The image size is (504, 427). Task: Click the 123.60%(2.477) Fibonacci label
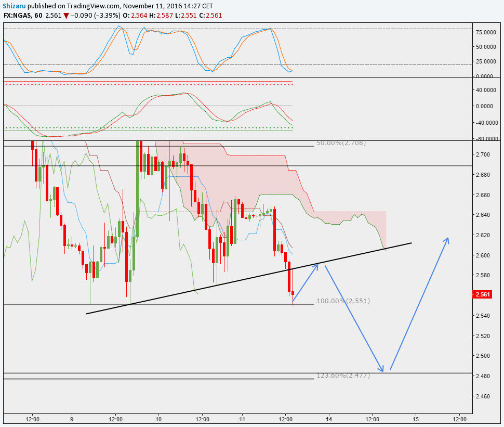click(343, 375)
